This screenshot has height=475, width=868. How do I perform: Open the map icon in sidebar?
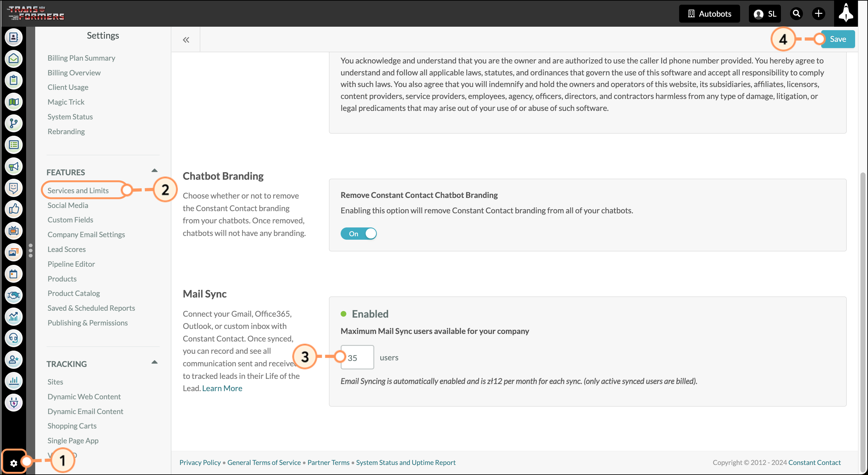click(x=14, y=102)
